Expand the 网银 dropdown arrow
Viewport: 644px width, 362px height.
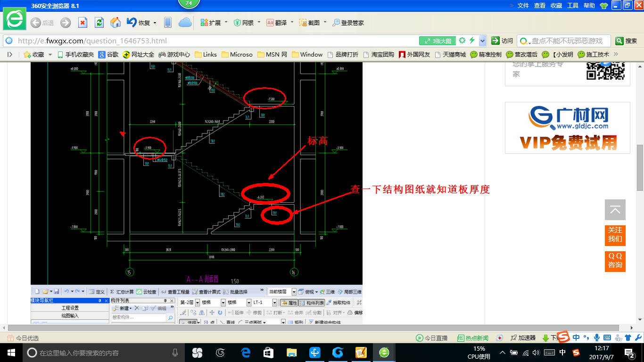click(259, 22)
